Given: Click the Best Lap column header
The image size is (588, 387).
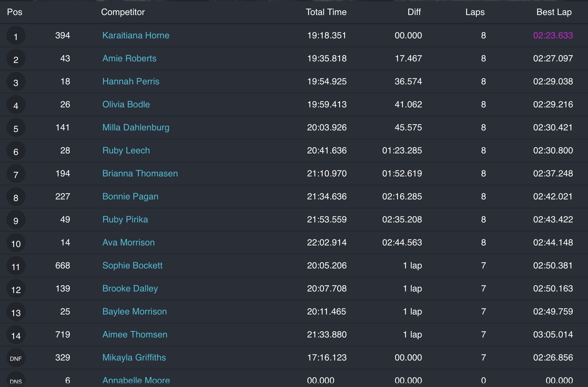Looking at the screenshot, I should click(x=554, y=12).
